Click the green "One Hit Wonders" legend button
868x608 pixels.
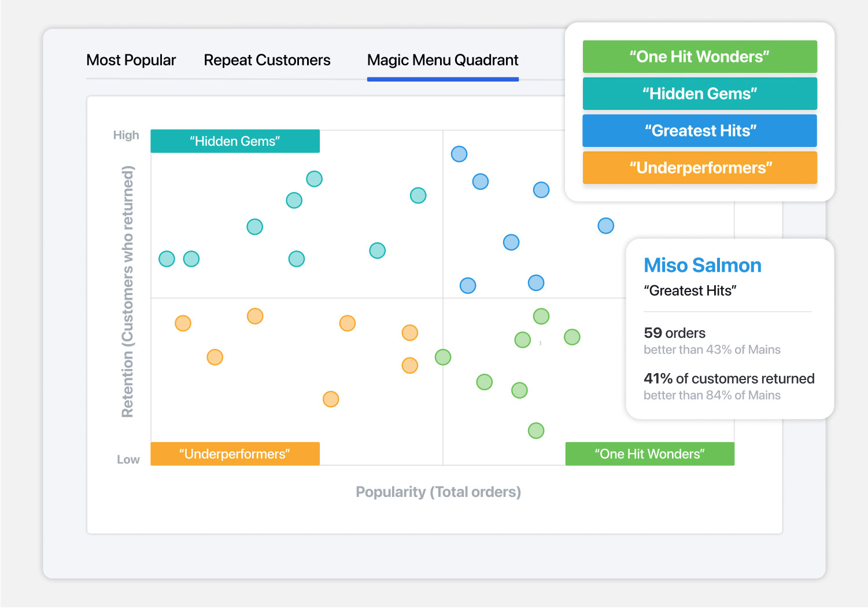[700, 57]
